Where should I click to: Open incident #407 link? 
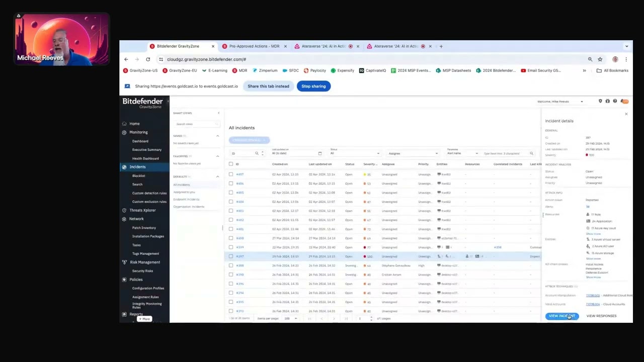[240, 174]
